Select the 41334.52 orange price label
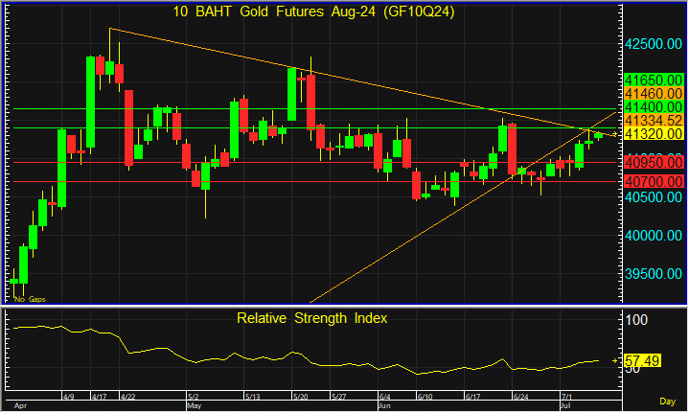 [x=651, y=120]
